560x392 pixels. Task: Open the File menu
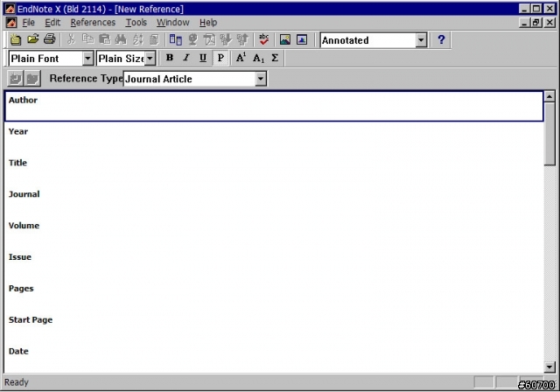pos(28,23)
